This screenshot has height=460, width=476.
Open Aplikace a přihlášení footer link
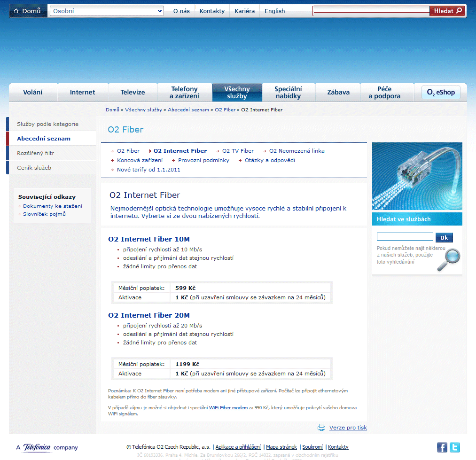(238, 447)
